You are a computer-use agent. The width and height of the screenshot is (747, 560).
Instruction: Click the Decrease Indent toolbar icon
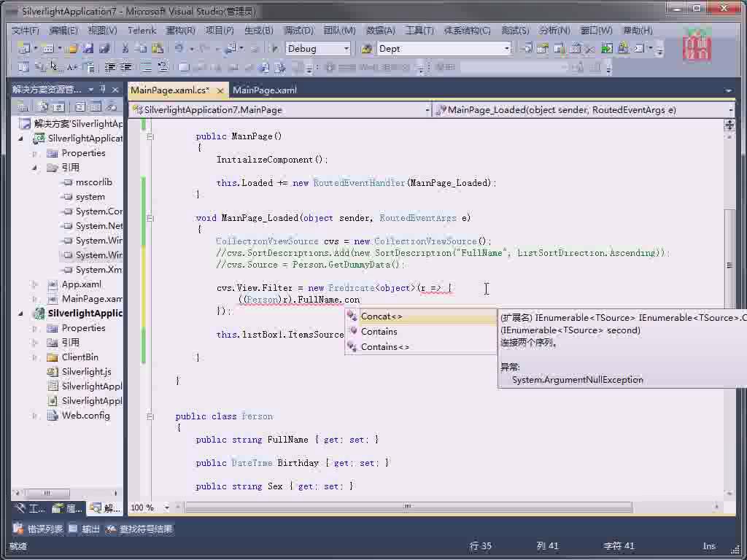[110, 67]
